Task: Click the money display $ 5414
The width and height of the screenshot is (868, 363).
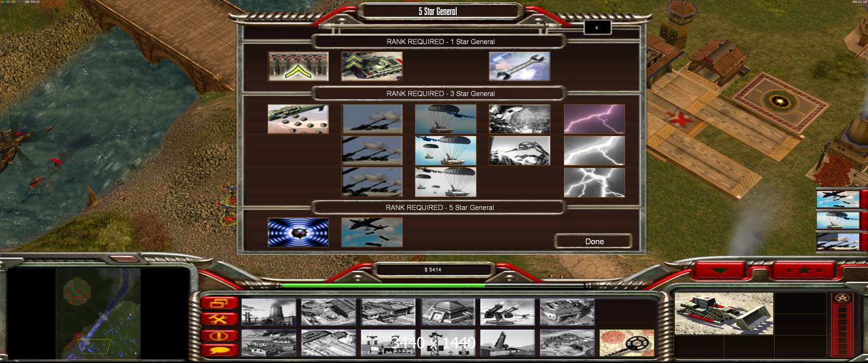Action: [433, 270]
